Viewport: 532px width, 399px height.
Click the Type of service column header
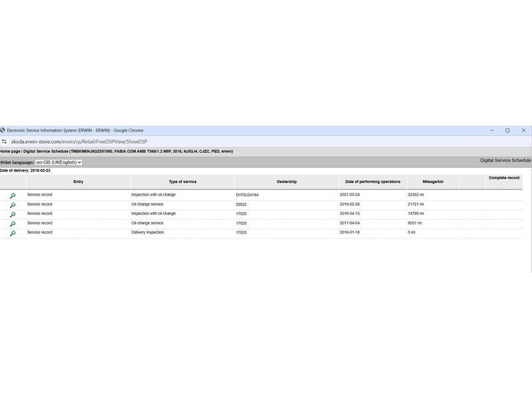click(182, 182)
